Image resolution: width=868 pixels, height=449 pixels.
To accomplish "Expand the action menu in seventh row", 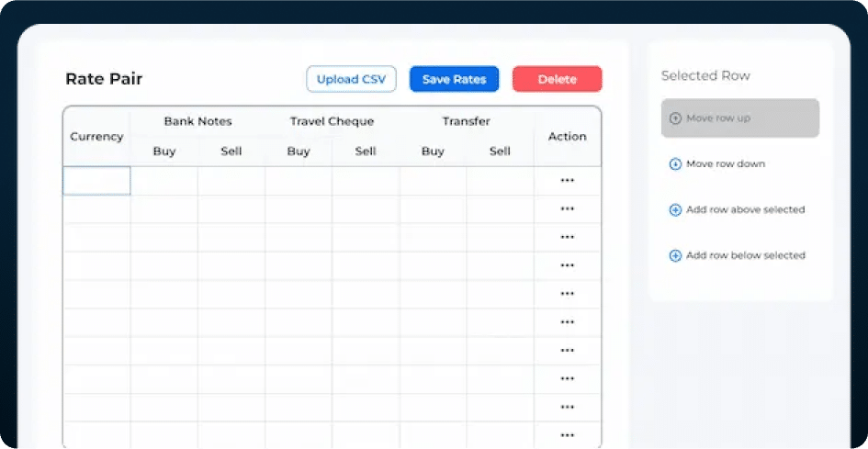I will click(567, 351).
